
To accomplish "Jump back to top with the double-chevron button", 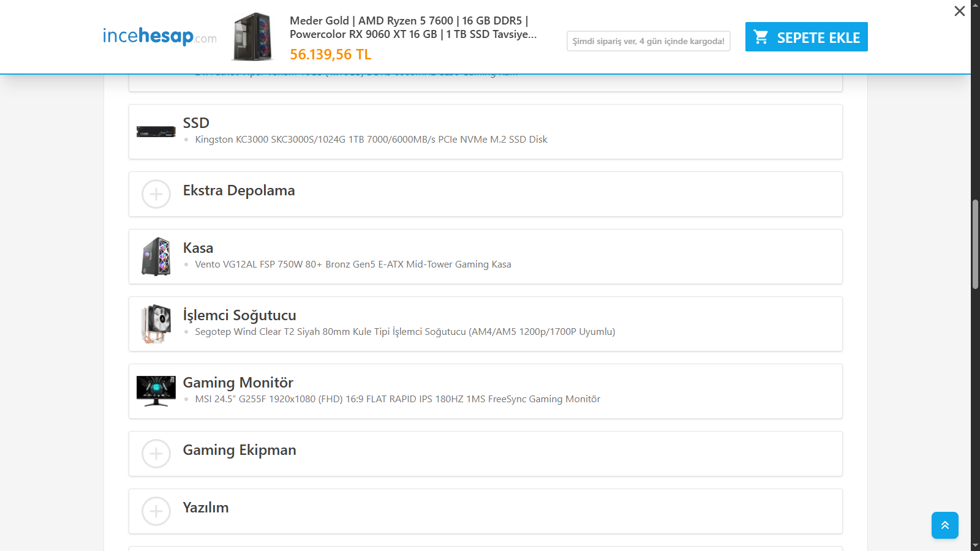I will pos(945,525).
